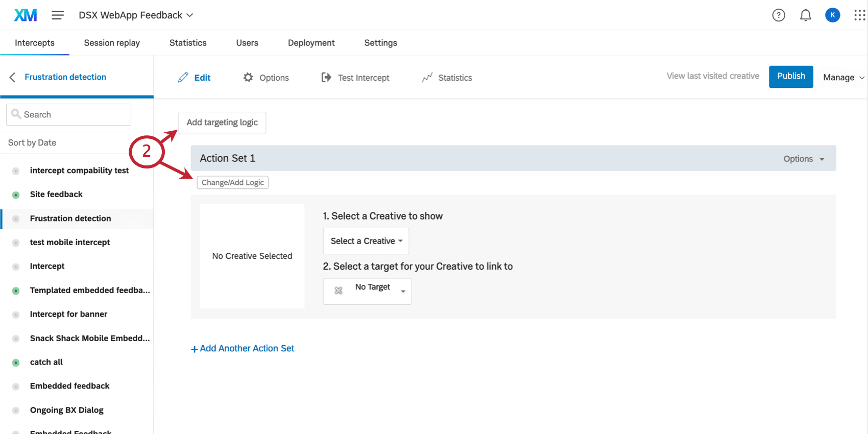Open the app switcher grid icon
Screen dimensions: 868x434
(x=859, y=15)
